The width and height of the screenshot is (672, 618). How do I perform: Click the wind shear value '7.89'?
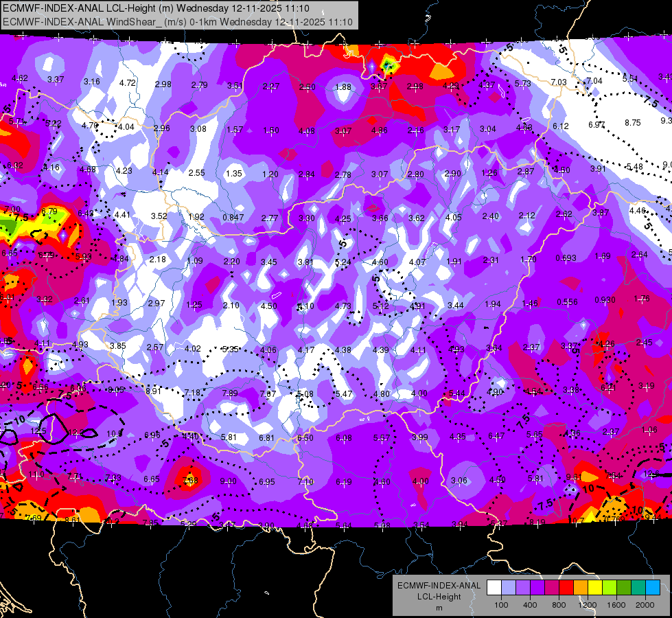coord(230,393)
